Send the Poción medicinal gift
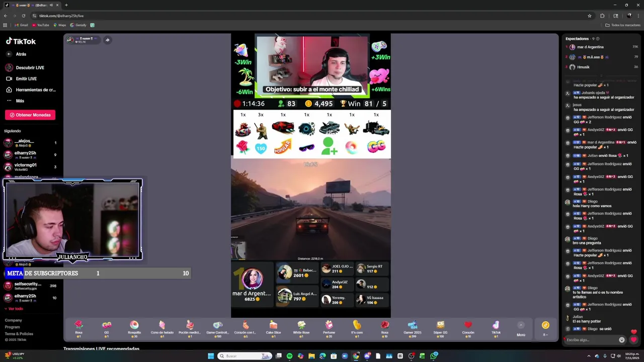Image resolution: width=644 pixels, height=362 pixels. [190, 328]
